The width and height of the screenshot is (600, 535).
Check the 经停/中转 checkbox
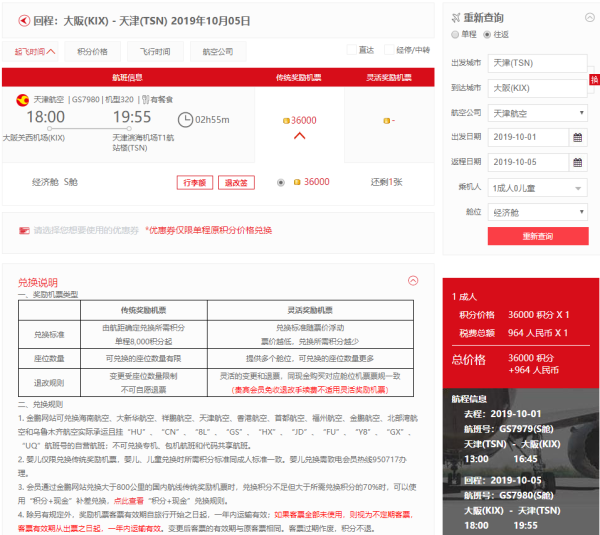[389, 50]
